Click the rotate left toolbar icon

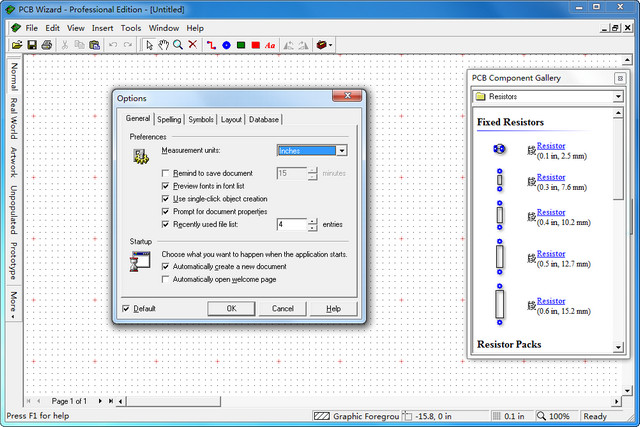[x=288, y=45]
